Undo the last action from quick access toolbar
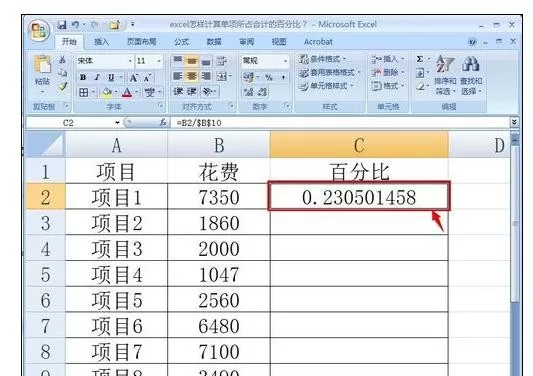533x376 pixels. pyautogui.click(x=75, y=25)
